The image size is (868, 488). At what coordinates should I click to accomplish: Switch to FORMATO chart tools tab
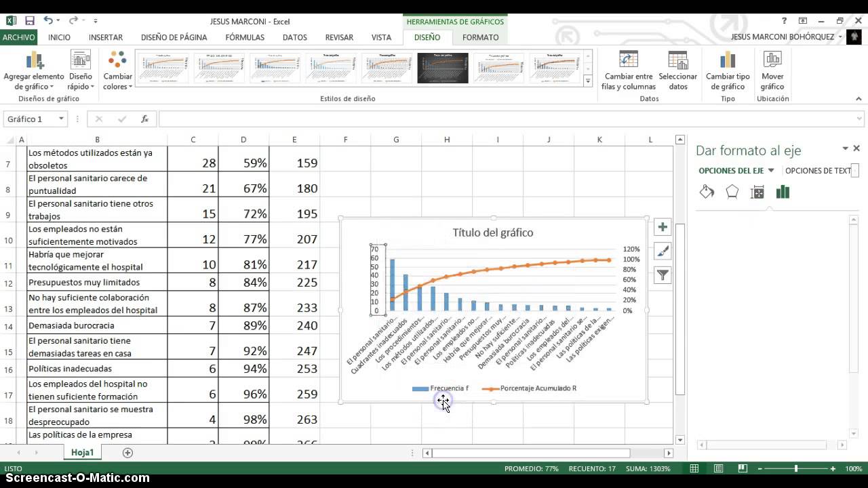coord(481,37)
